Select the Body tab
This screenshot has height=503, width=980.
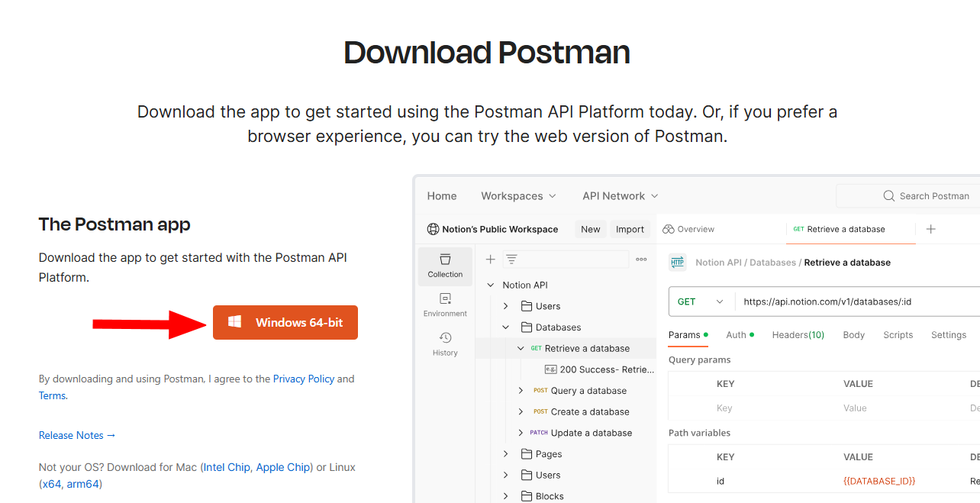point(853,335)
